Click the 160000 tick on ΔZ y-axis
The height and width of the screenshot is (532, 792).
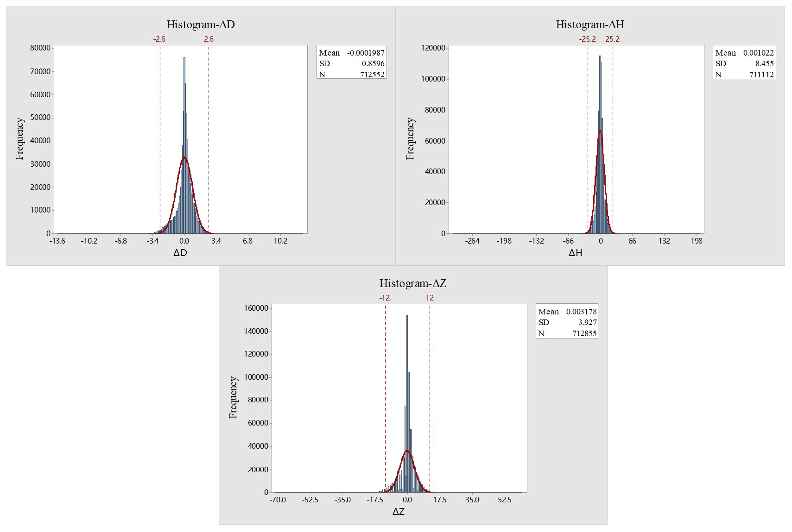click(x=256, y=308)
